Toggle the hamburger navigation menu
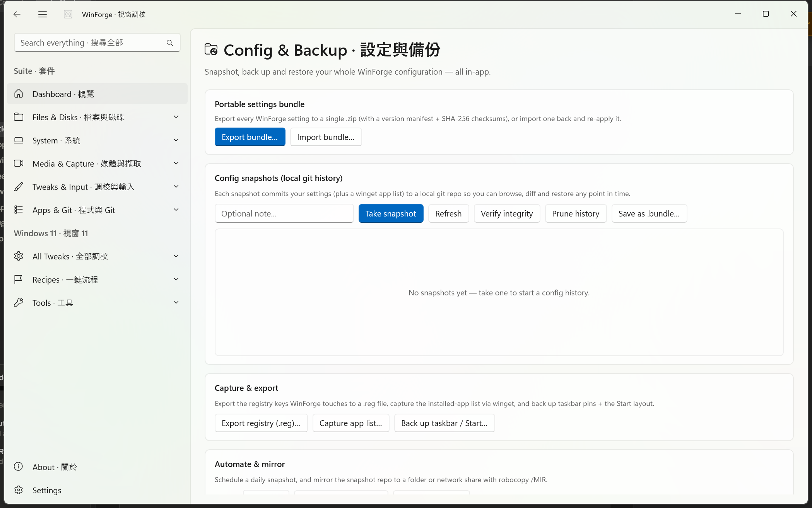 [x=43, y=14]
